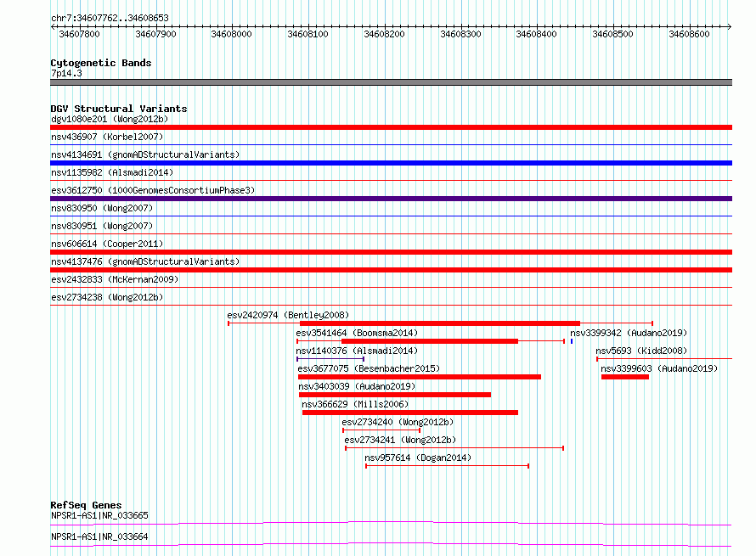Image resolution: width=756 pixels, height=556 pixels.
Task: Select the thick blue bar of nsv4134691
Action: coord(391,163)
